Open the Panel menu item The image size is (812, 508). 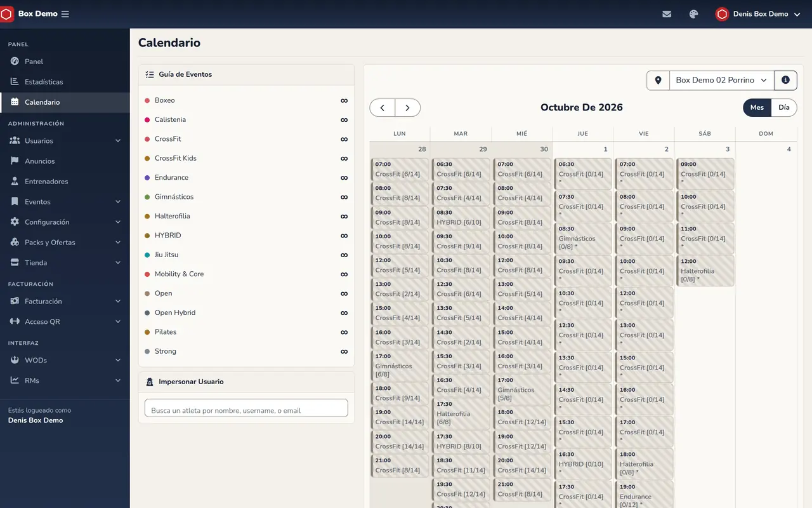65,62
